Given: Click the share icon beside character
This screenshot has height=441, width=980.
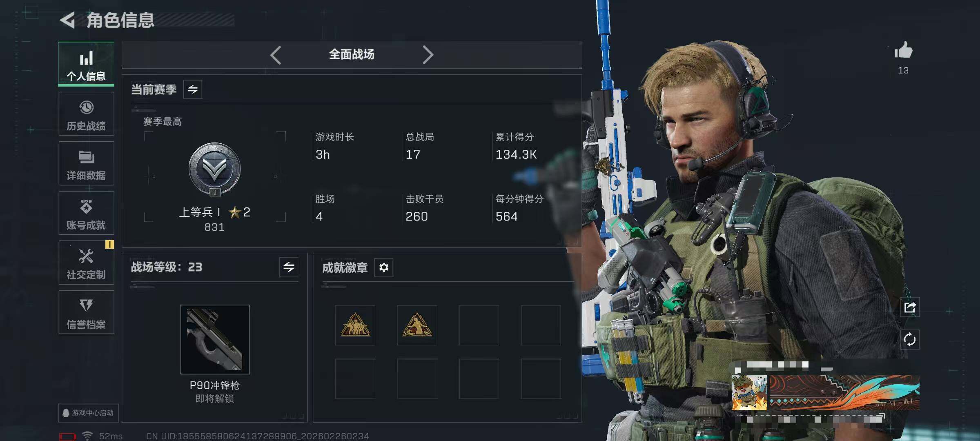Looking at the screenshot, I should (x=910, y=307).
